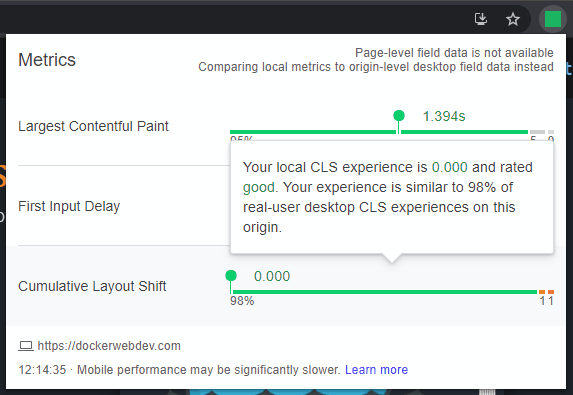The image size is (573, 395).
Task: Open the Learn more link
Action: [376, 370]
